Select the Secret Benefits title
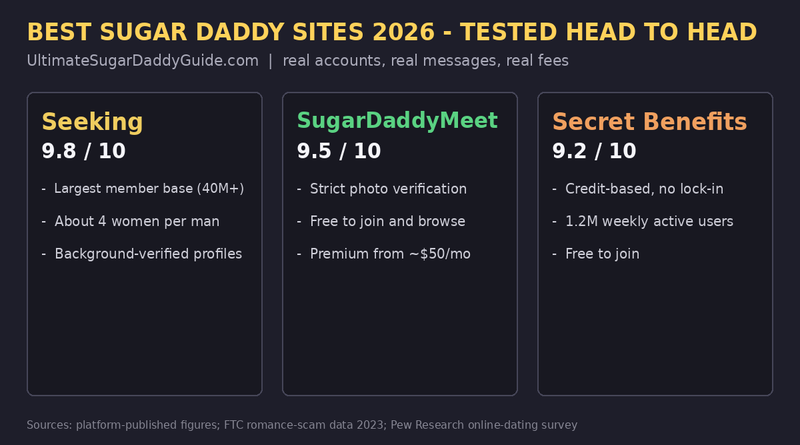 pos(649,122)
